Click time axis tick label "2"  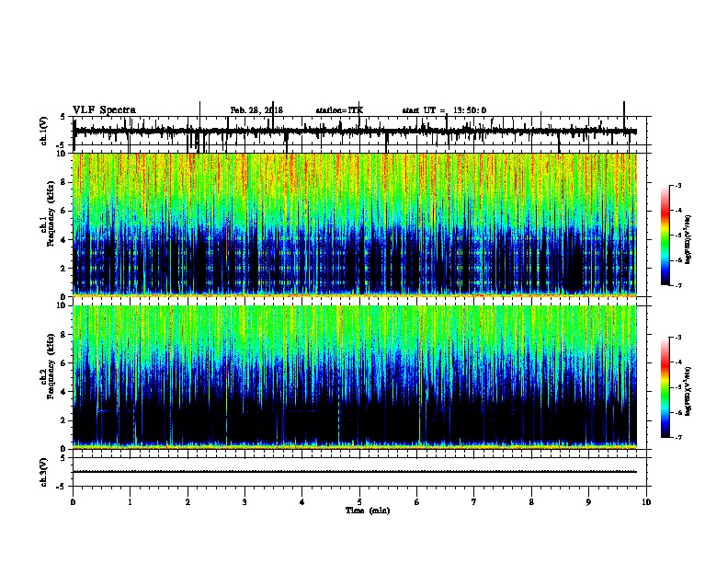[x=188, y=502]
